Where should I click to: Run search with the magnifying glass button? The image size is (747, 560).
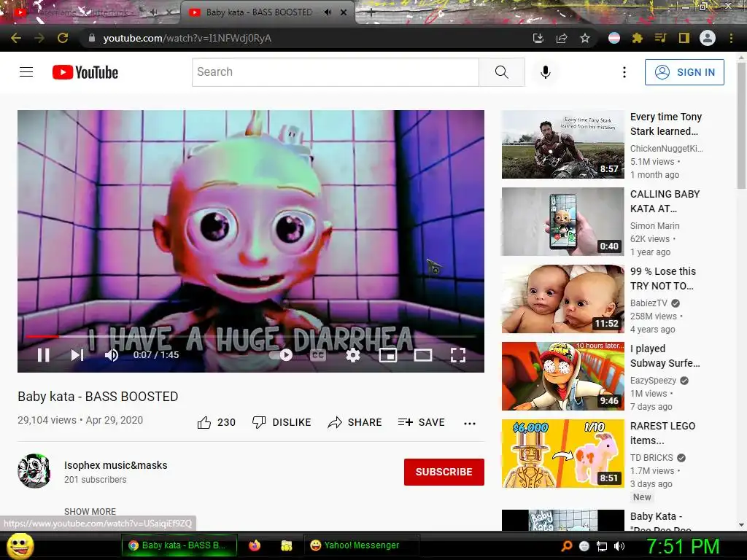[502, 72]
